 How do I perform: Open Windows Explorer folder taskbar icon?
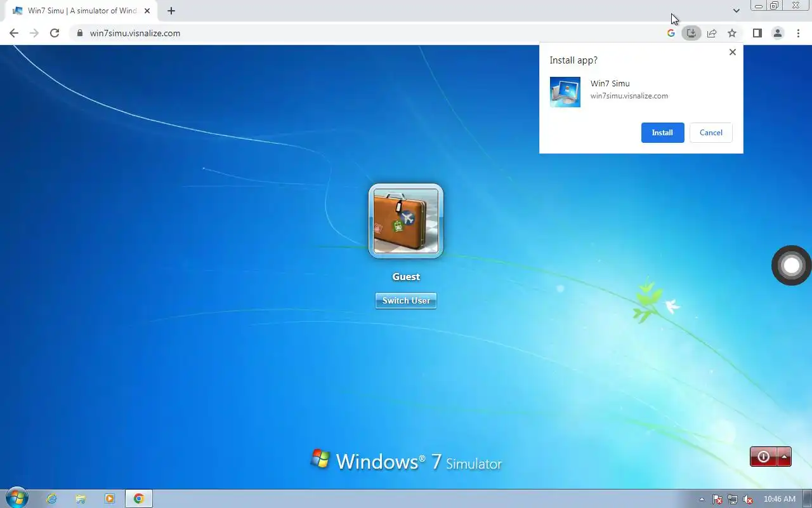pos(81,498)
